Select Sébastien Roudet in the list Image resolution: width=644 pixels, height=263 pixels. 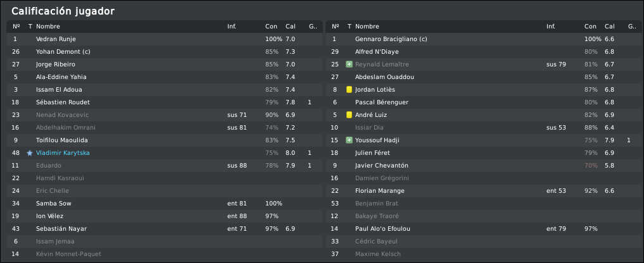coord(164,102)
